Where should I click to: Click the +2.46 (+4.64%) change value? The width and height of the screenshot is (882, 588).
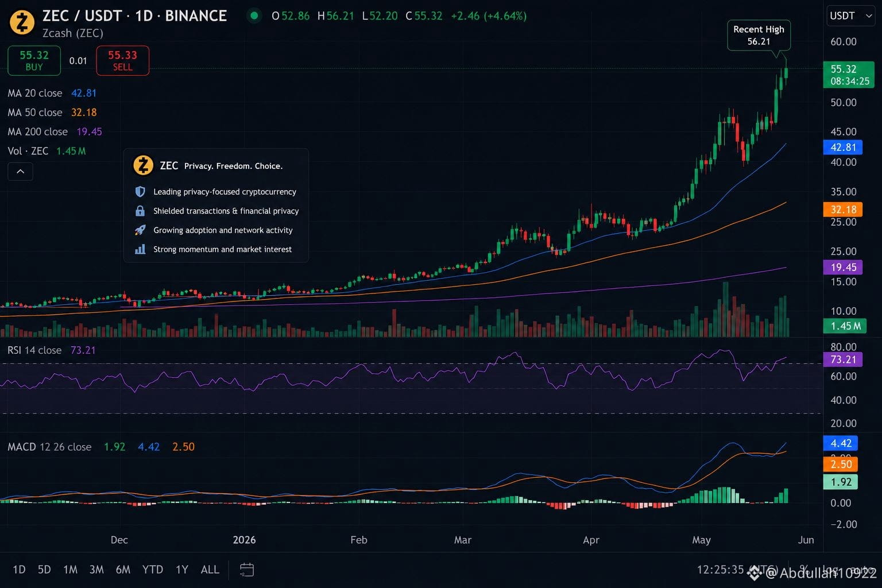489,16
